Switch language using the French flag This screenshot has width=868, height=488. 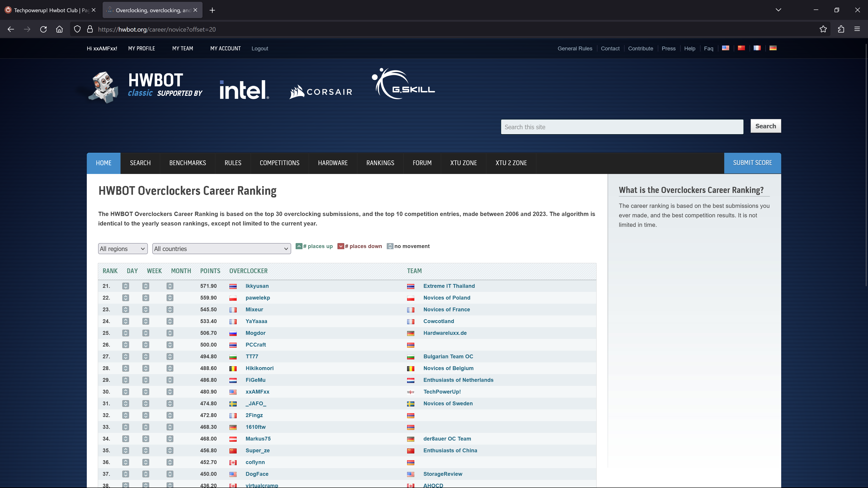[757, 48]
